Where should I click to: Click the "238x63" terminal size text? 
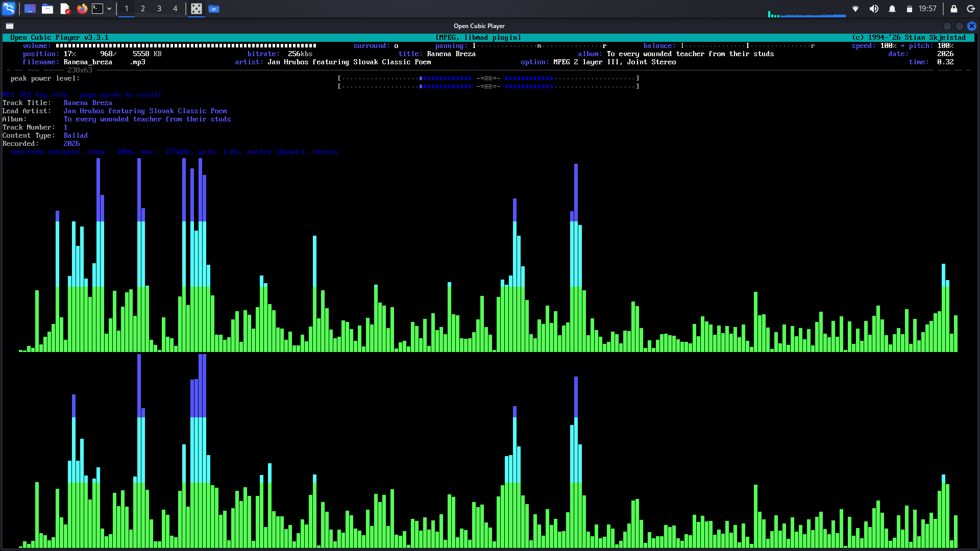(80, 70)
